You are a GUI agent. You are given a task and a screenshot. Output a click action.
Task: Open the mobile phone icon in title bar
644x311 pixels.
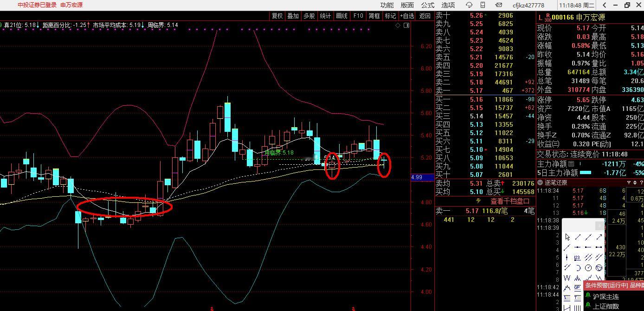click(x=483, y=5)
